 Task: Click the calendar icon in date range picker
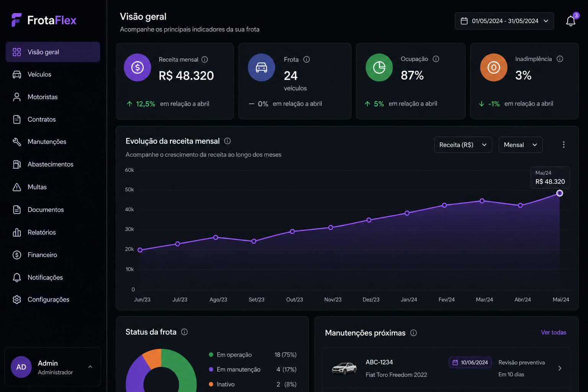[x=464, y=21]
